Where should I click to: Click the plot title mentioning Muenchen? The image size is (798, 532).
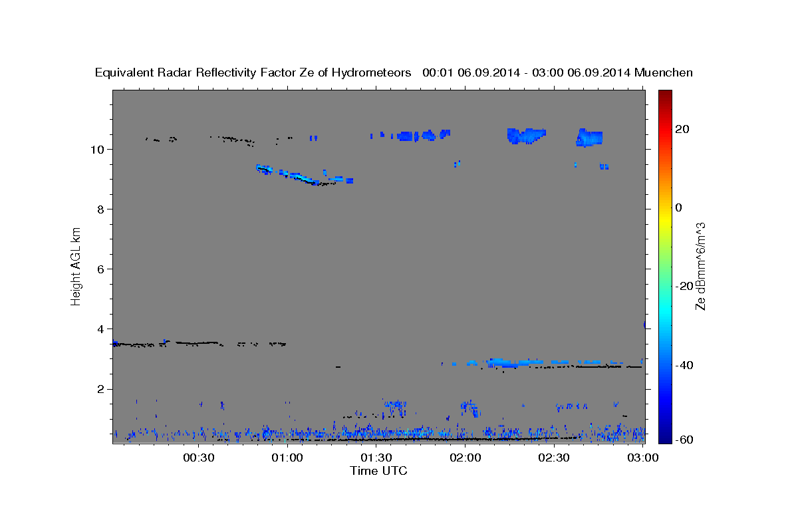pos(394,72)
